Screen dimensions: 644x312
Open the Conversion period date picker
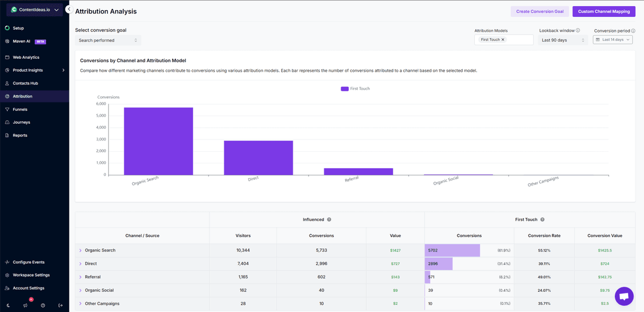pyautogui.click(x=613, y=40)
